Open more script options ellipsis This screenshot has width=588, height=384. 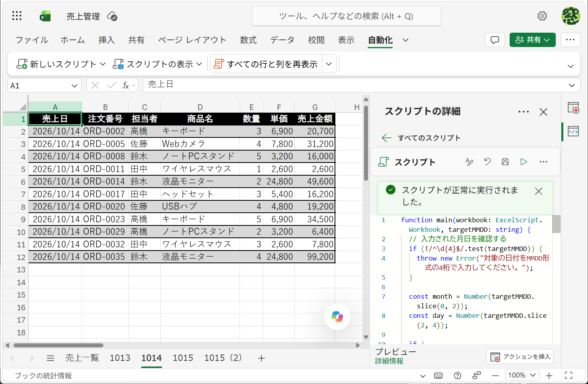click(x=543, y=162)
